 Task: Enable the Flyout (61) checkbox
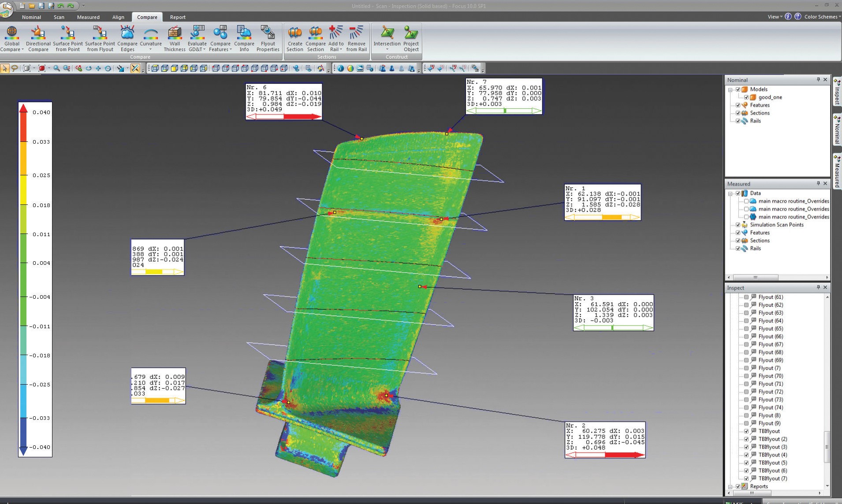tap(746, 297)
